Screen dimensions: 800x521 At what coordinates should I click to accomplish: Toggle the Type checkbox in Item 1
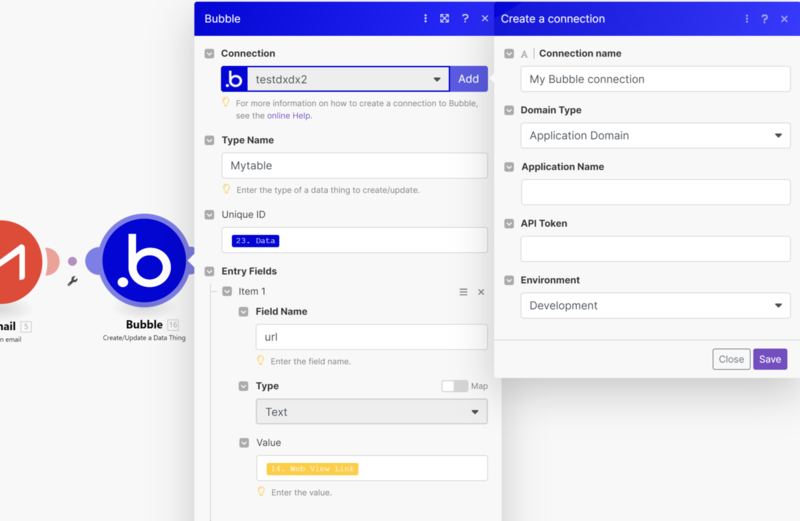click(243, 386)
